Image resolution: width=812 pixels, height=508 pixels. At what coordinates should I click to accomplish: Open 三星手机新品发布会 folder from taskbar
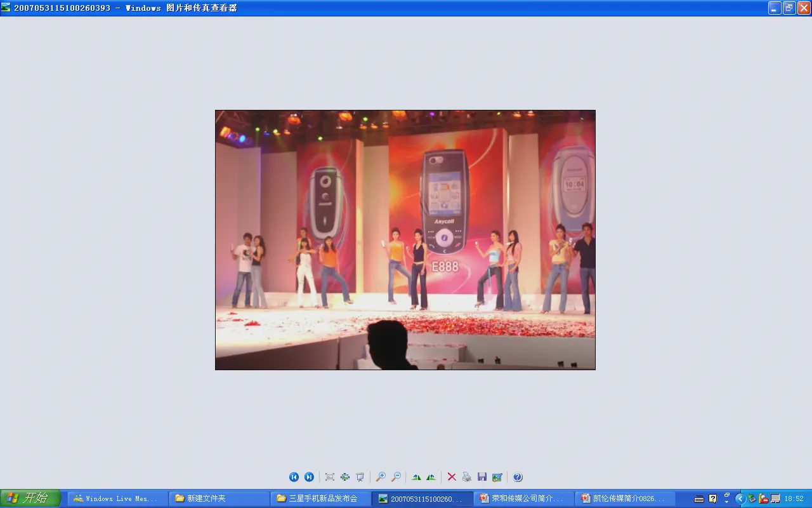coord(321,498)
